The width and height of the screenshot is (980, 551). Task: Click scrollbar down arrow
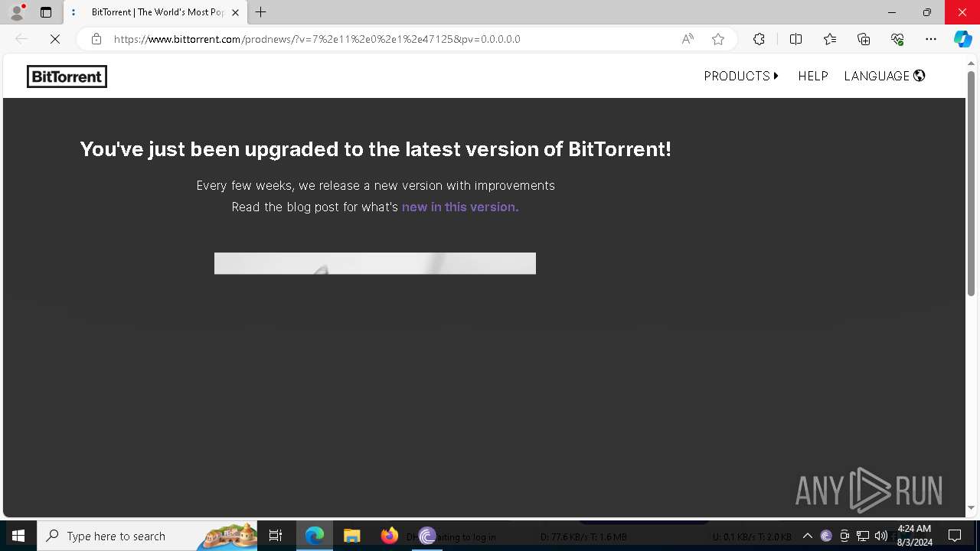pos(971,508)
